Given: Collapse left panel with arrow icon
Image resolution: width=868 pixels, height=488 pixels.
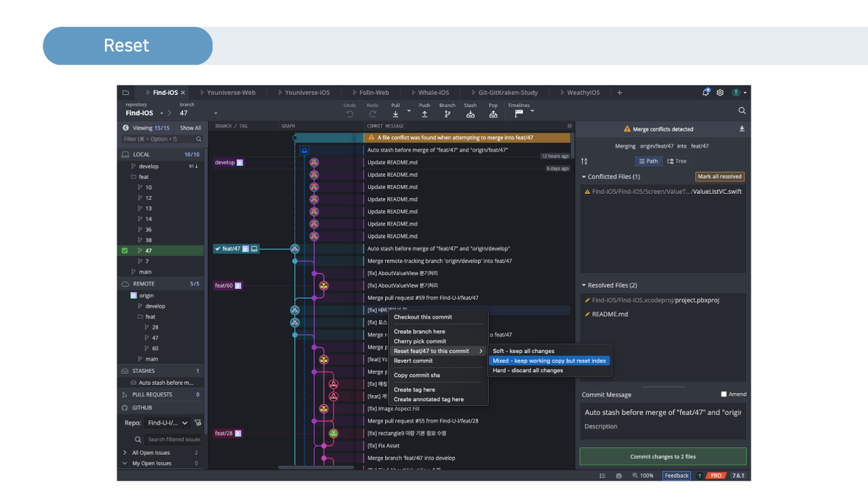Looking at the screenshot, I should point(125,127).
